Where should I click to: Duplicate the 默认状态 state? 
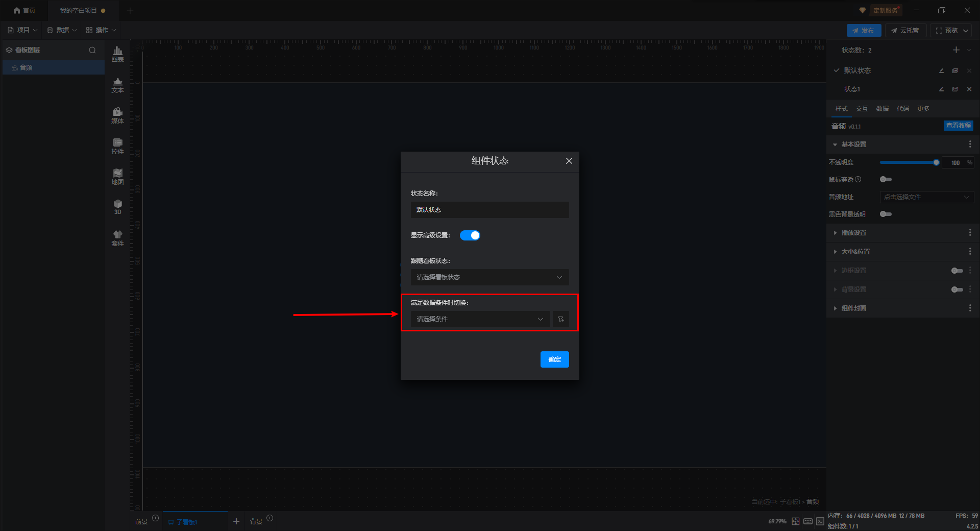(x=955, y=70)
